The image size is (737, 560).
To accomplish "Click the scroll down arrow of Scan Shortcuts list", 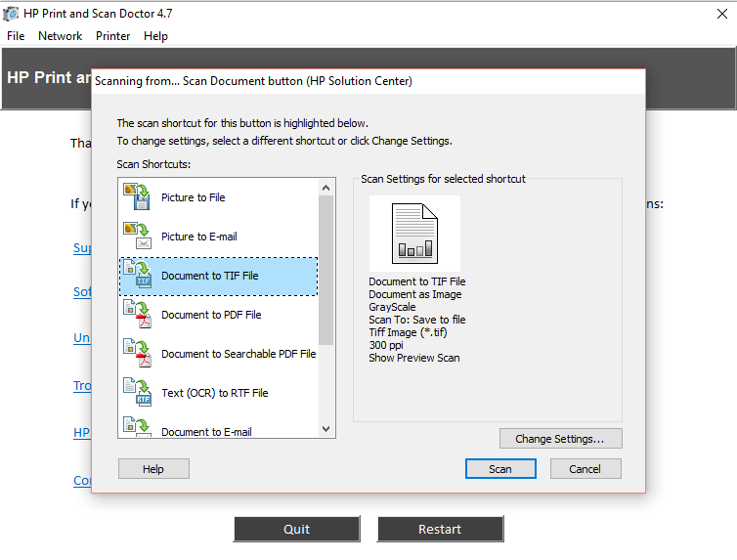I will coord(326,429).
